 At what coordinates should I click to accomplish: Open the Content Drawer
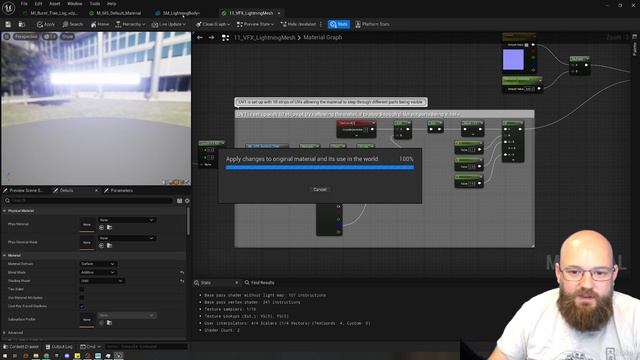(x=21, y=347)
